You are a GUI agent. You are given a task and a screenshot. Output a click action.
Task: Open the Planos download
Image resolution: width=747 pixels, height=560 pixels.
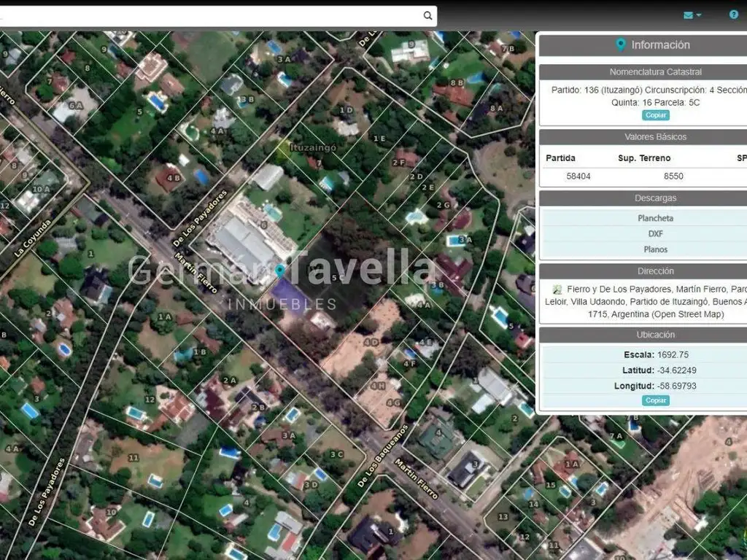(655, 249)
